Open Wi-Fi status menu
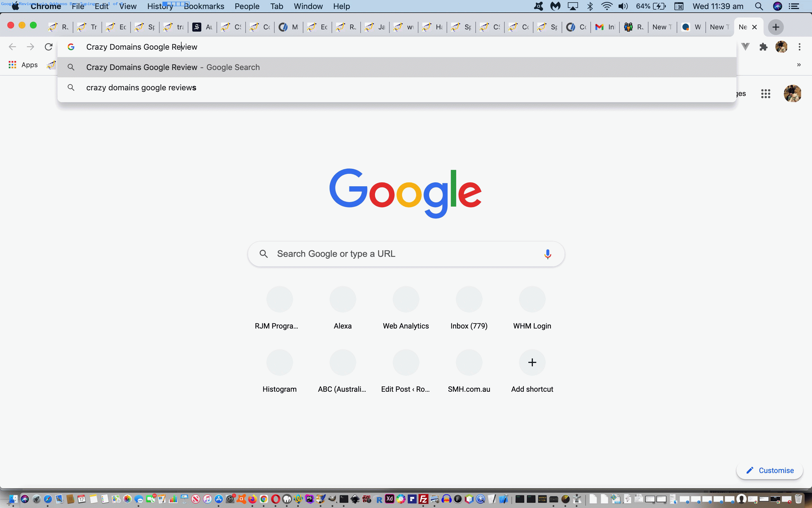812x508 pixels. pyautogui.click(x=607, y=6)
